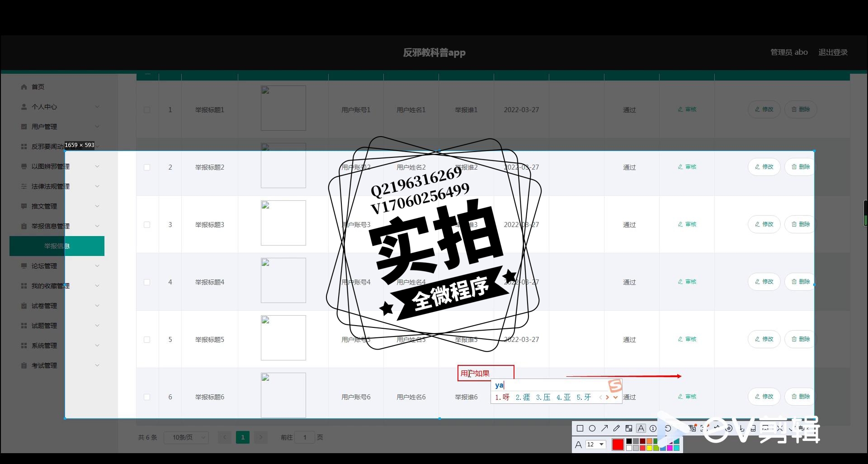The height and width of the screenshot is (464, 868).
Task: Go to the previous IME candidate page
Action: pos(600,397)
